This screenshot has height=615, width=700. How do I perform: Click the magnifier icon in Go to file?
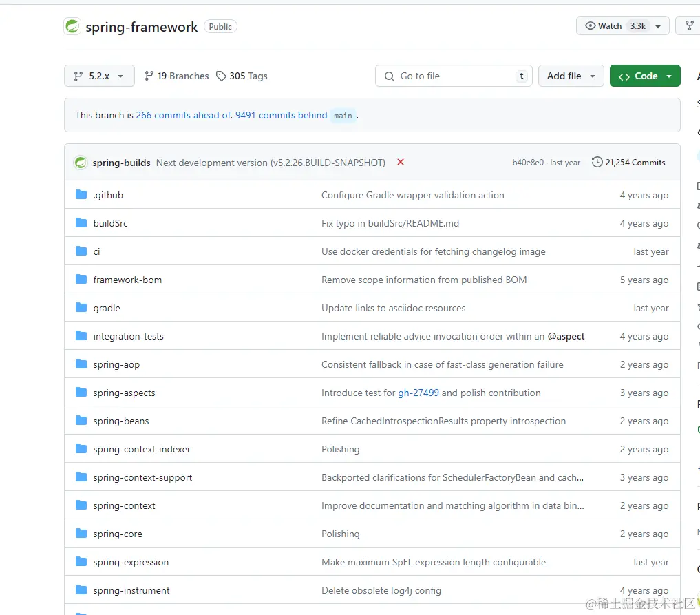(390, 76)
